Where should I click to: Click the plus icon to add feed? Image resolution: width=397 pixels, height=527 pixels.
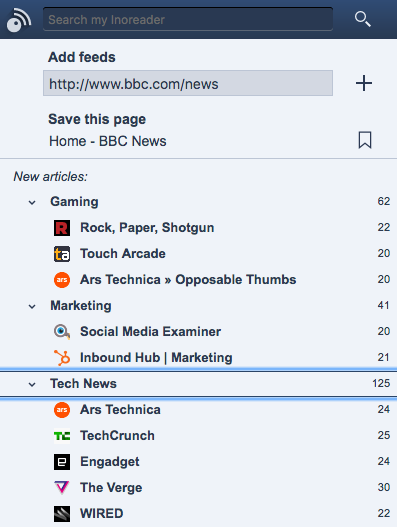point(364,83)
